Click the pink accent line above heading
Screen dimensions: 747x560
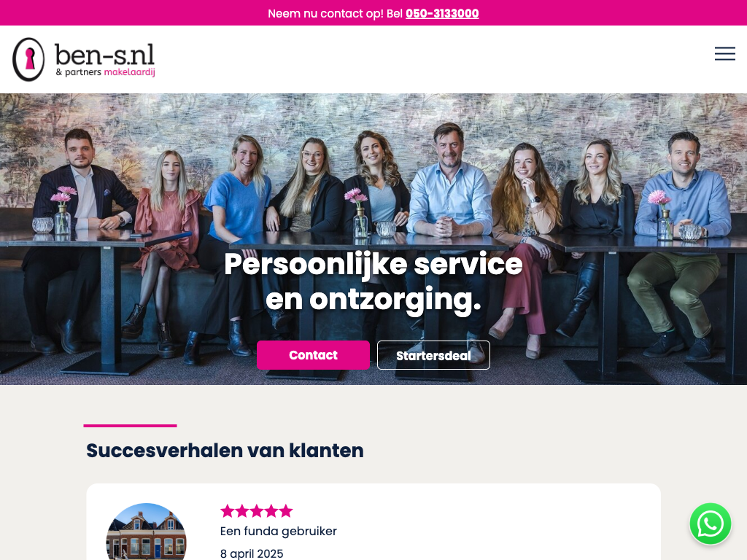(130, 426)
